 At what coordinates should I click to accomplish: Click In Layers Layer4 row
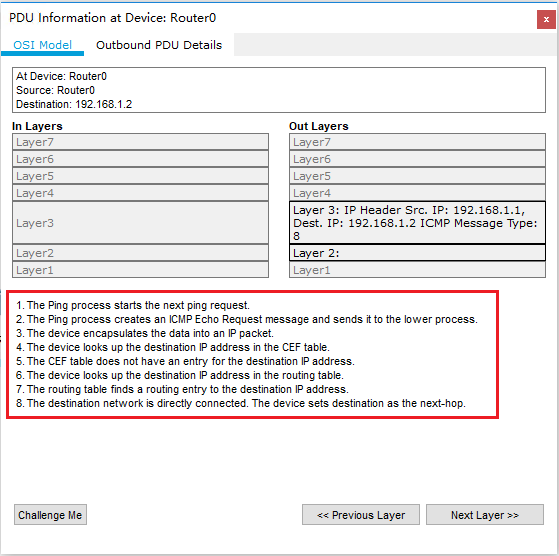click(140, 193)
